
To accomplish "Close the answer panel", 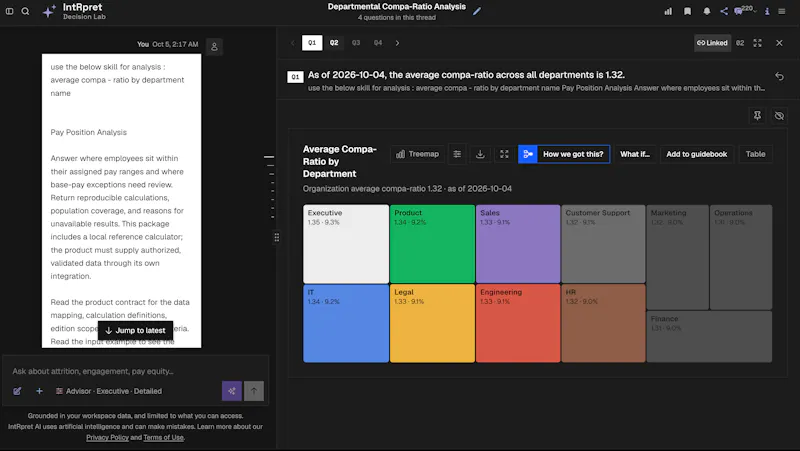I will [x=779, y=43].
